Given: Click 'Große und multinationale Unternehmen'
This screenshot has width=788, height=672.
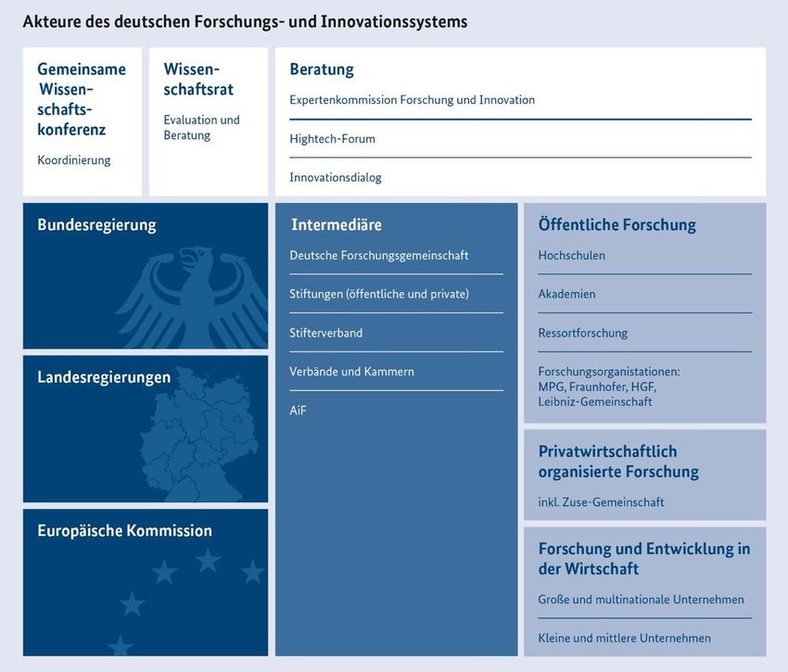Looking at the screenshot, I should point(642,599).
